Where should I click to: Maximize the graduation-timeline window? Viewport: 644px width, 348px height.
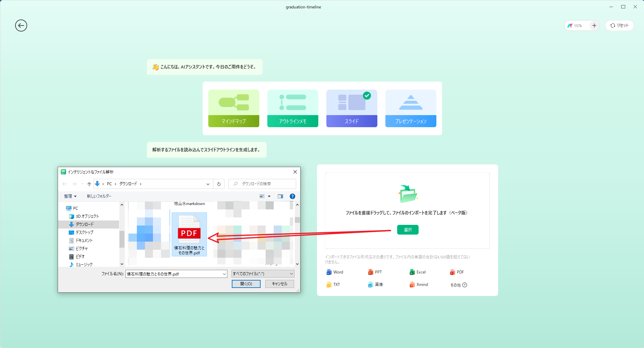pyautogui.click(x=623, y=7)
